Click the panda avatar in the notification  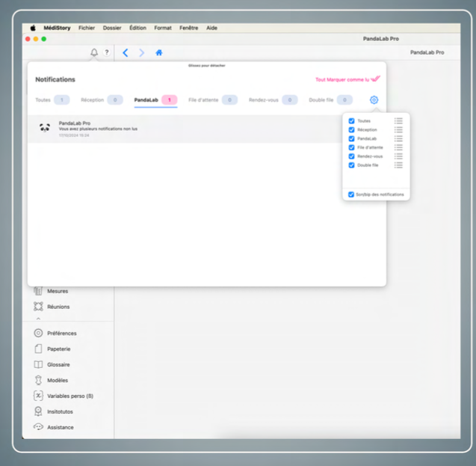[45, 128]
